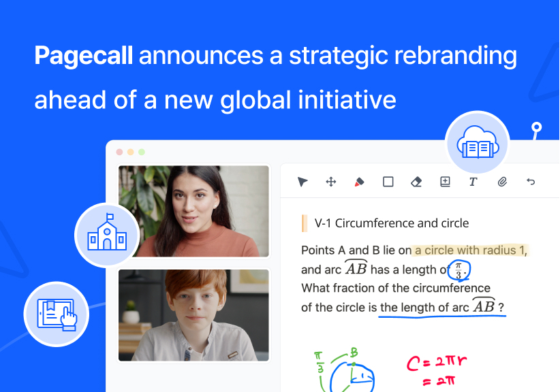Click the add page icon
The height and width of the screenshot is (392, 560).
point(445,182)
